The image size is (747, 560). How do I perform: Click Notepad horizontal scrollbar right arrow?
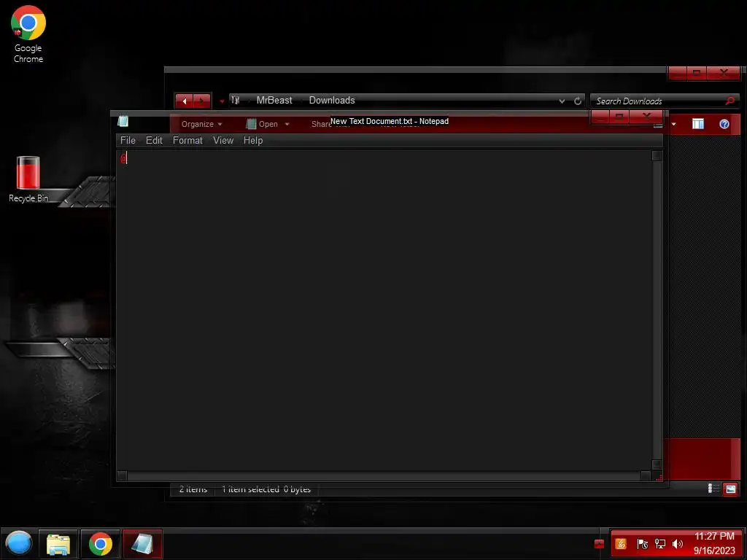(646, 475)
